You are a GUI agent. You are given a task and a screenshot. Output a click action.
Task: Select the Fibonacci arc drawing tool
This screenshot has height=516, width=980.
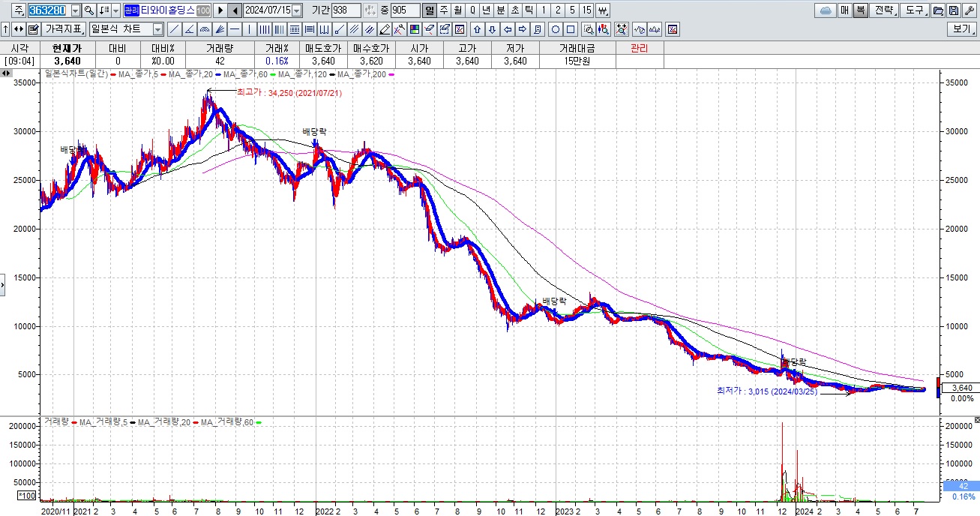tap(204, 29)
